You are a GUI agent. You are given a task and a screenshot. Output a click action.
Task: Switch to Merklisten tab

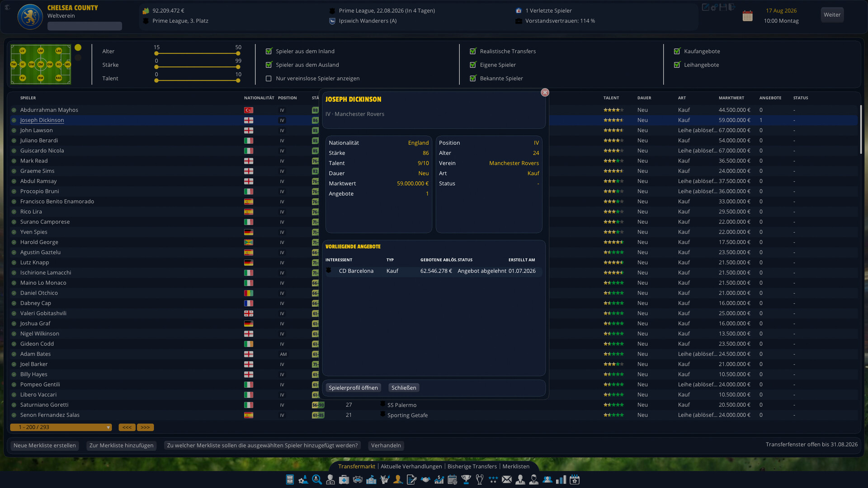[516, 466]
